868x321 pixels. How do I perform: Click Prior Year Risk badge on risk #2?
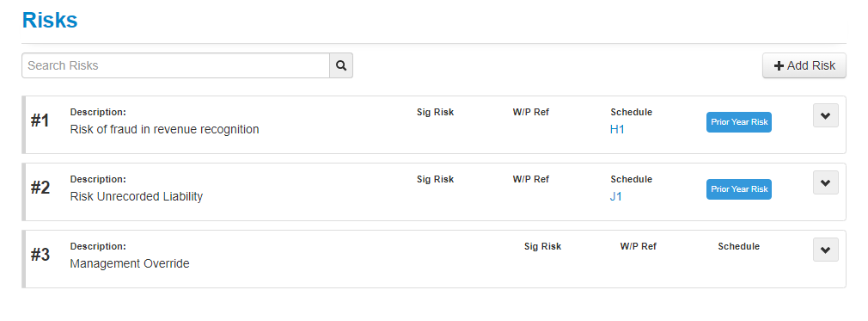(x=738, y=189)
